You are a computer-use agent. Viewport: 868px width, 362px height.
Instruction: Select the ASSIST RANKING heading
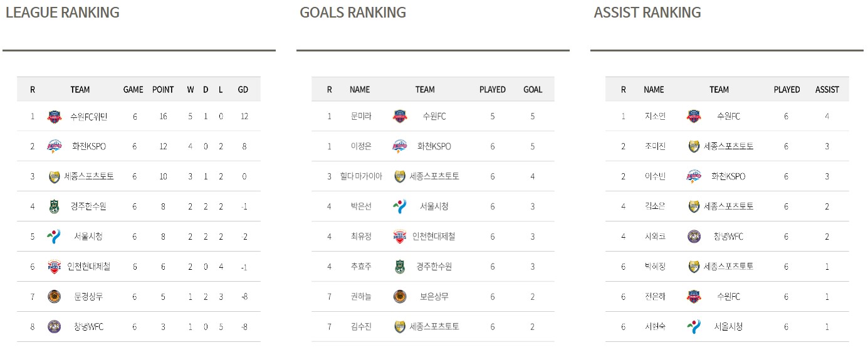coord(647,13)
